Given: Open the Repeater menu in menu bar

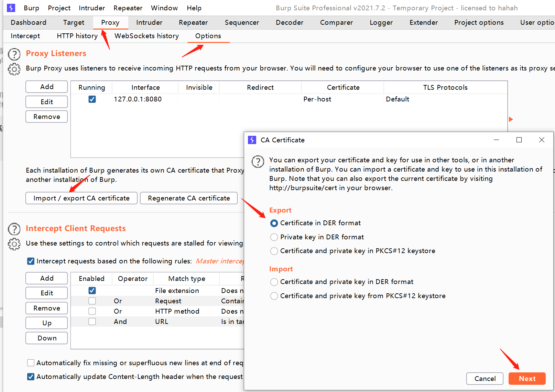Looking at the screenshot, I should [128, 8].
